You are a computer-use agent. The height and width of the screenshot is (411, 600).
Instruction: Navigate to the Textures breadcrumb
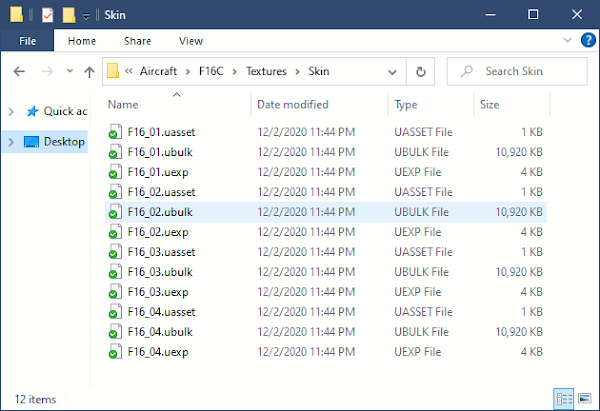pos(266,71)
